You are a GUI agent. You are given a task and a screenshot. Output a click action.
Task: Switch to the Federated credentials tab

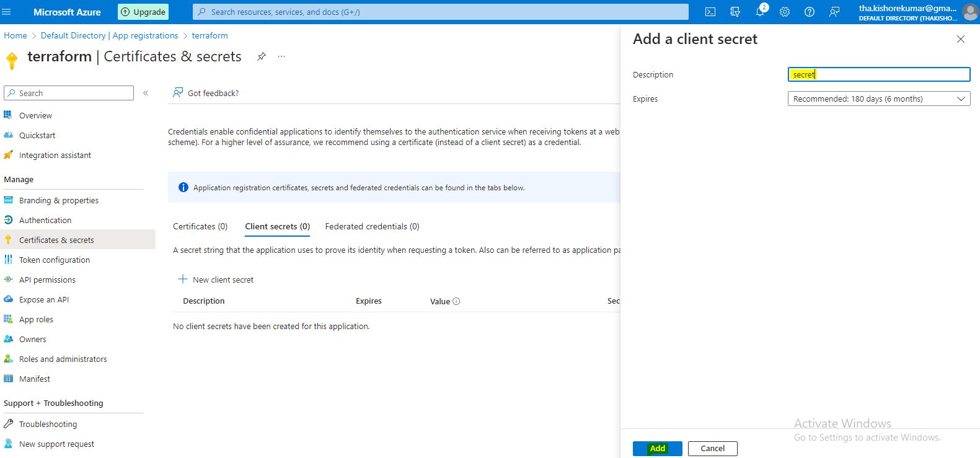372,226
